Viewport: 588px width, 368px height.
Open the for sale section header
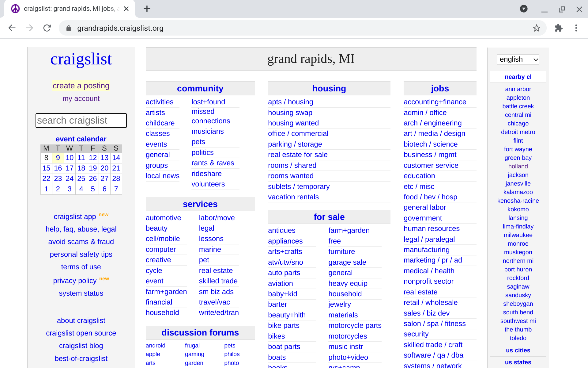tap(329, 217)
